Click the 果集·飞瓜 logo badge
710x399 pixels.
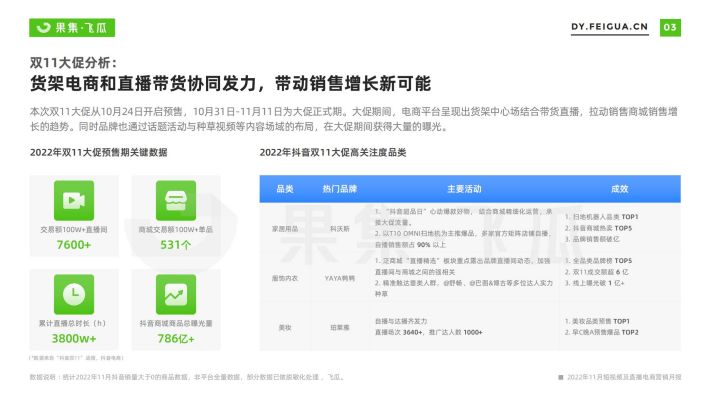(x=72, y=28)
